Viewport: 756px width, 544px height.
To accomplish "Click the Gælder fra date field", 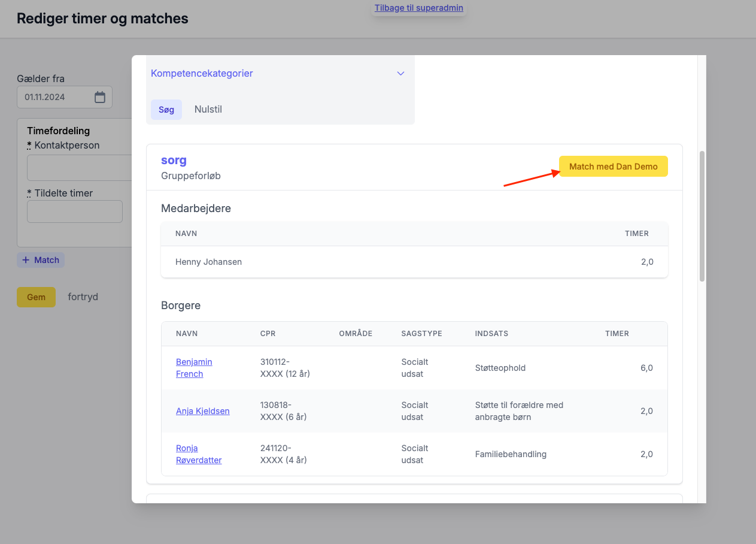I will pyautogui.click(x=65, y=97).
